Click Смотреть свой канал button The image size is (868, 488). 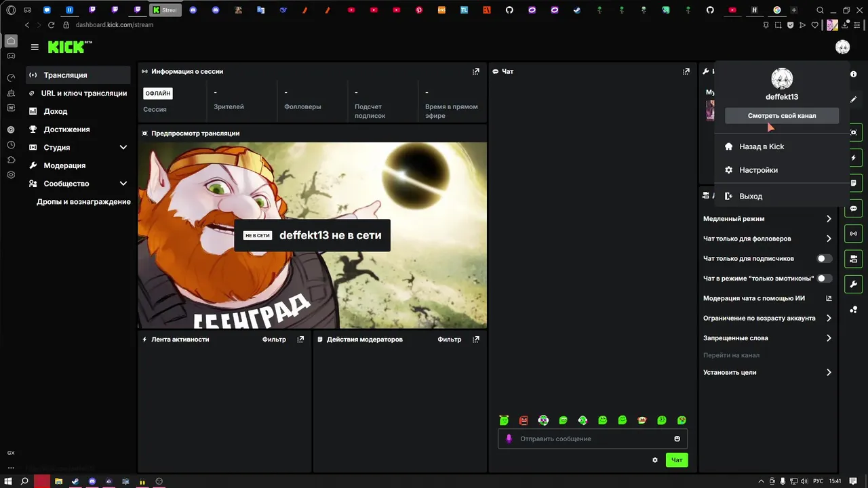point(782,116)
